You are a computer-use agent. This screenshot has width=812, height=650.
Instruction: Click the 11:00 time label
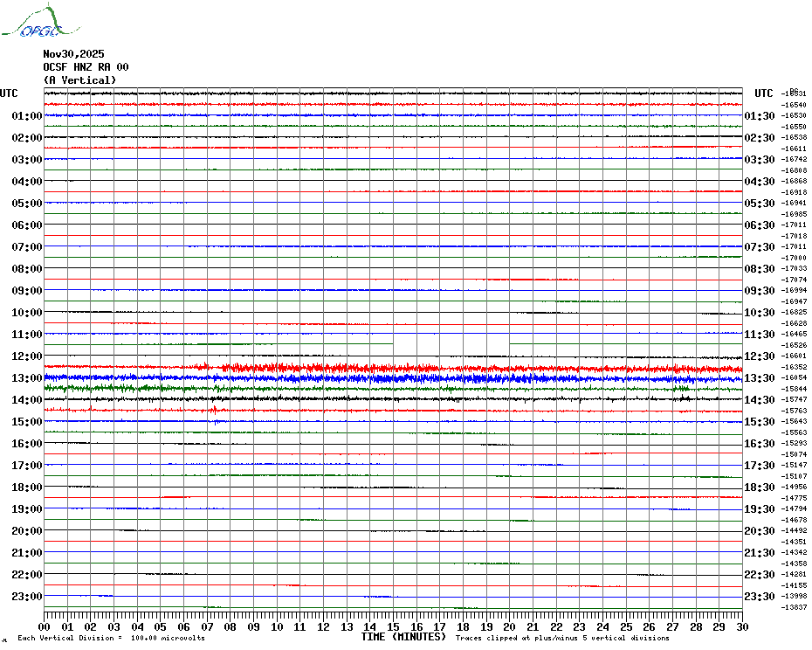27,335
